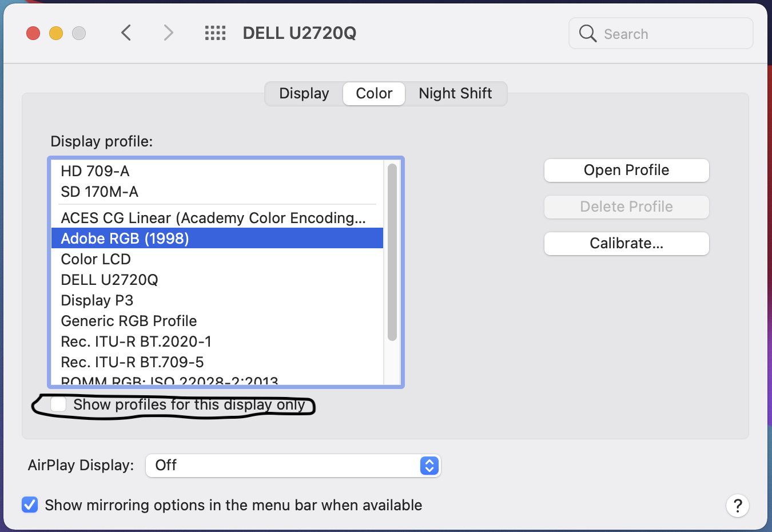Focus the Search field

661,33
